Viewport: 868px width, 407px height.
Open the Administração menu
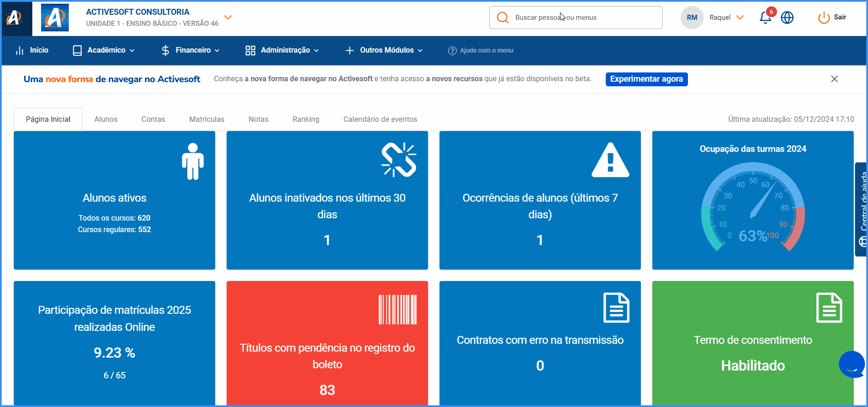point(282,50)
